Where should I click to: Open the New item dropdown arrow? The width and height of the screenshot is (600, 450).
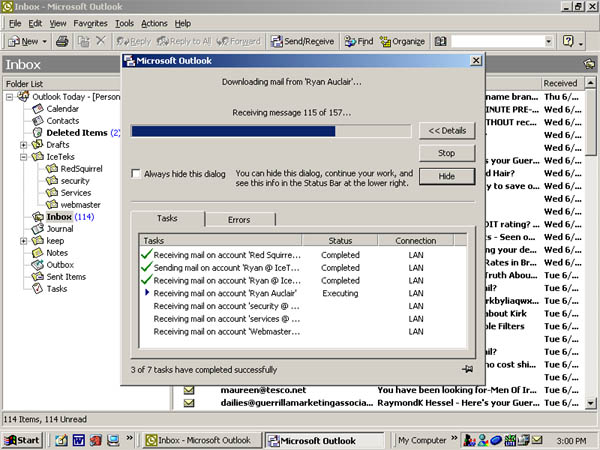[x=44, y=41]
